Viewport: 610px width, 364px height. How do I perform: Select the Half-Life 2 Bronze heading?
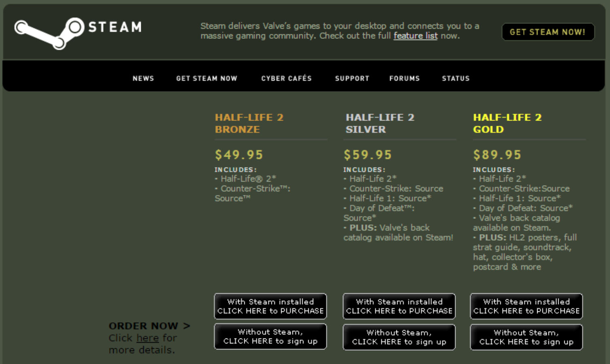[249, 123]
